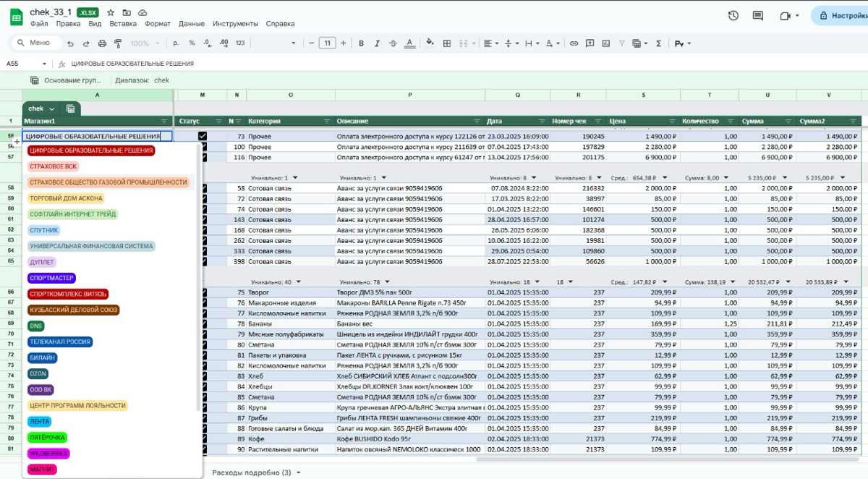Expand 'Уникально: 40' aggregate dropdown
868x479 pixels.
(x=297, y=282)
